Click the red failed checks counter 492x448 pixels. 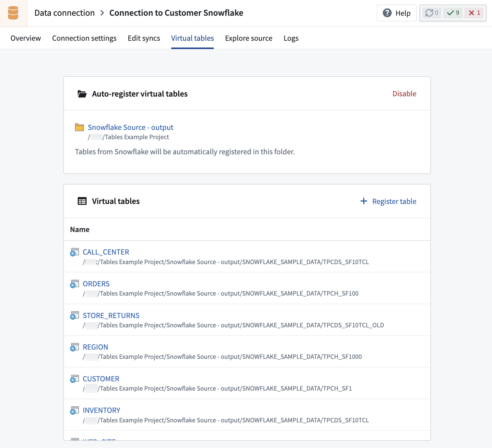[474, 13]
